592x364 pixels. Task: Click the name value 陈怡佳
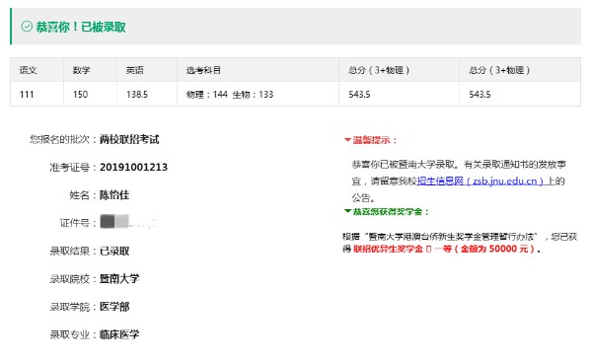click(x=114, y=195)
